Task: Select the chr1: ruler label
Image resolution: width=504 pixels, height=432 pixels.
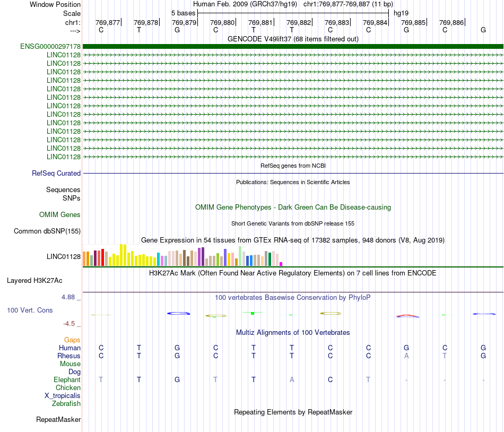Action: [x=73, y=22]
